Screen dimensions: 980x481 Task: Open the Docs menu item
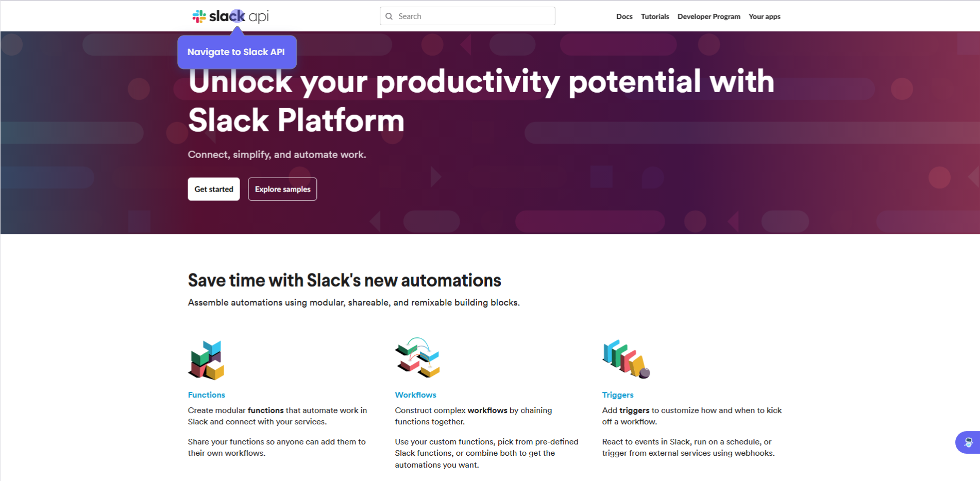pos(624,16)
